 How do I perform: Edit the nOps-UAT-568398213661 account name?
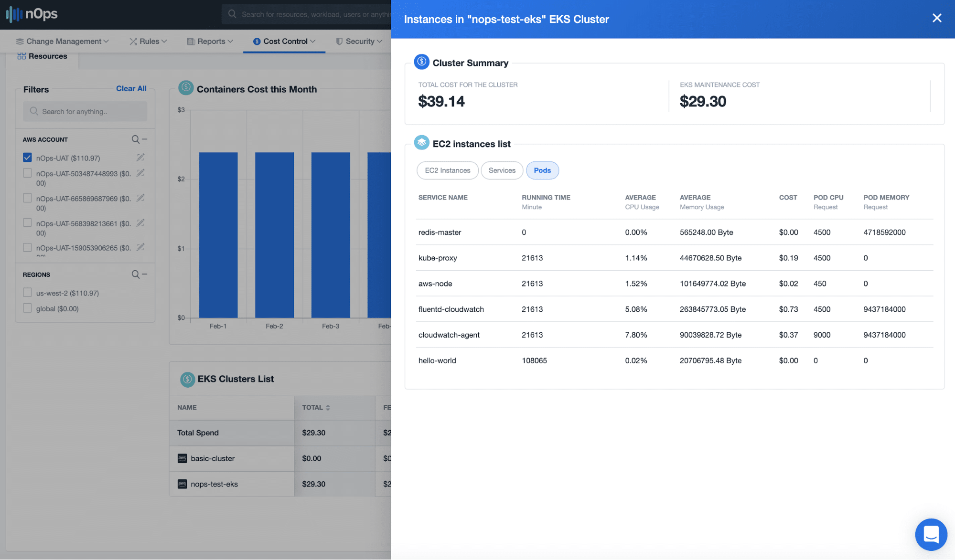[x=140, y=223]
